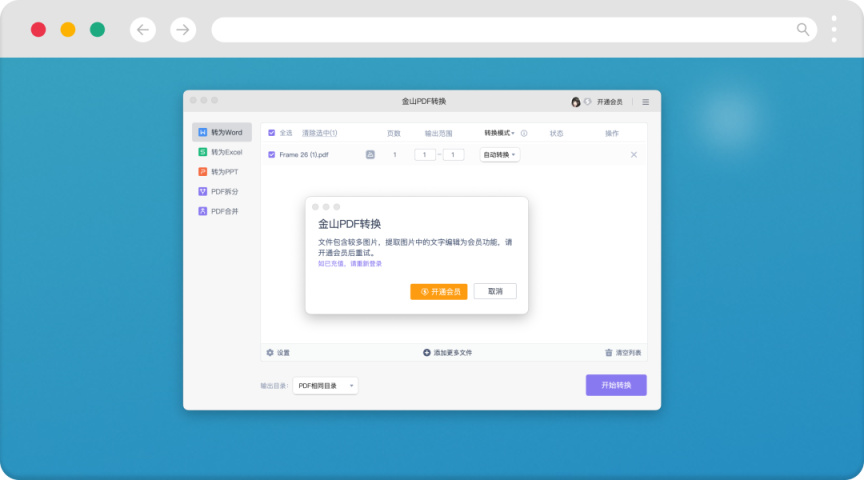Open the 转为Word conversion tab
The height and width of the screenshot is (480, 864).
click(x=222, y=132)
